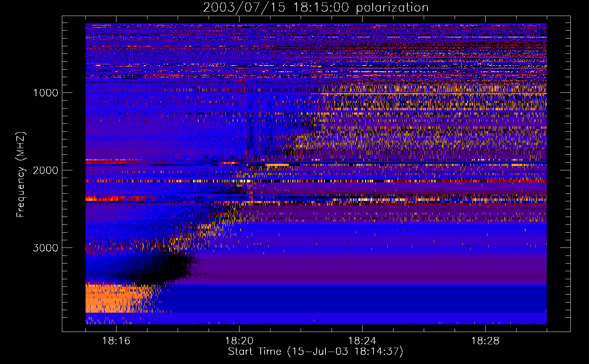Select the 'Start Time (15-Jul-03 18:14:37)' label

[x=316, y=352]
